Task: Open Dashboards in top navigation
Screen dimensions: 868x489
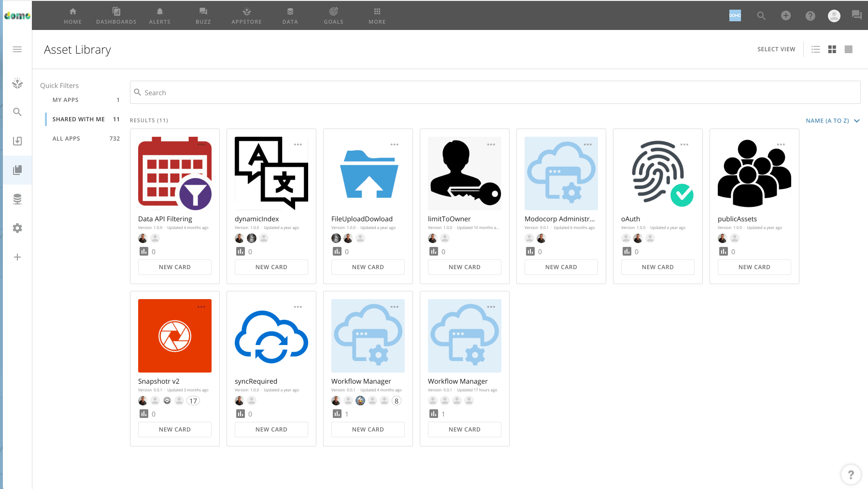Action: 116,15
